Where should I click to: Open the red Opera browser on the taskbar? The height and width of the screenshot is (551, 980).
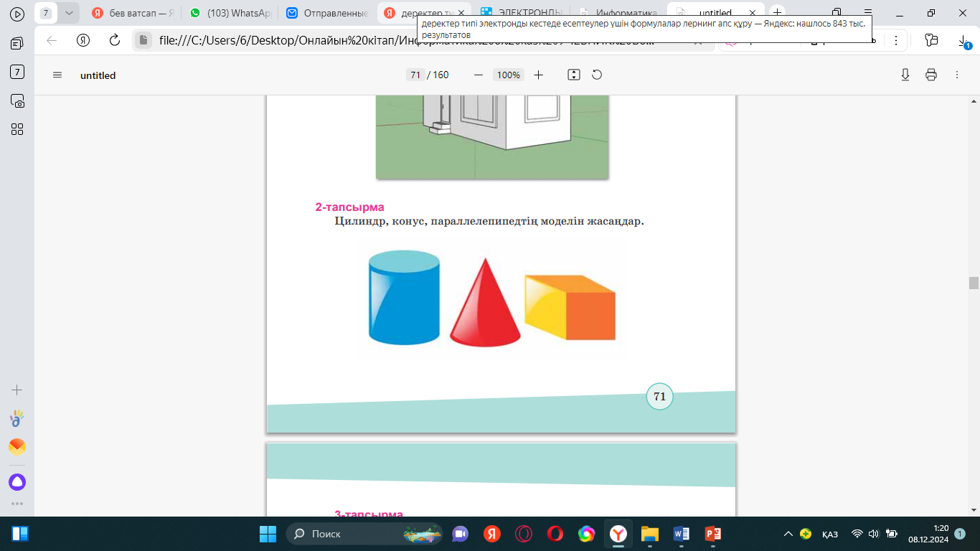tap(555, 534)
